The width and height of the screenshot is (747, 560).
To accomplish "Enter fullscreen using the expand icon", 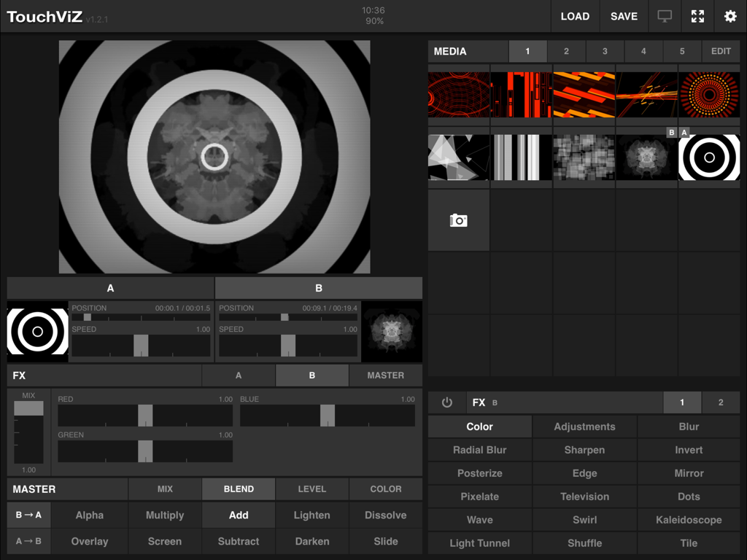I will (x=697, y=16).
